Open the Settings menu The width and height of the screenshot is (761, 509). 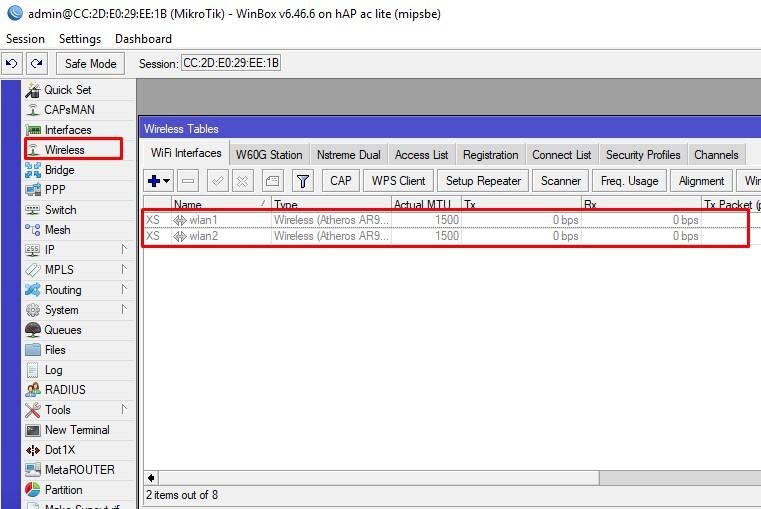click(x=80, y=39)
